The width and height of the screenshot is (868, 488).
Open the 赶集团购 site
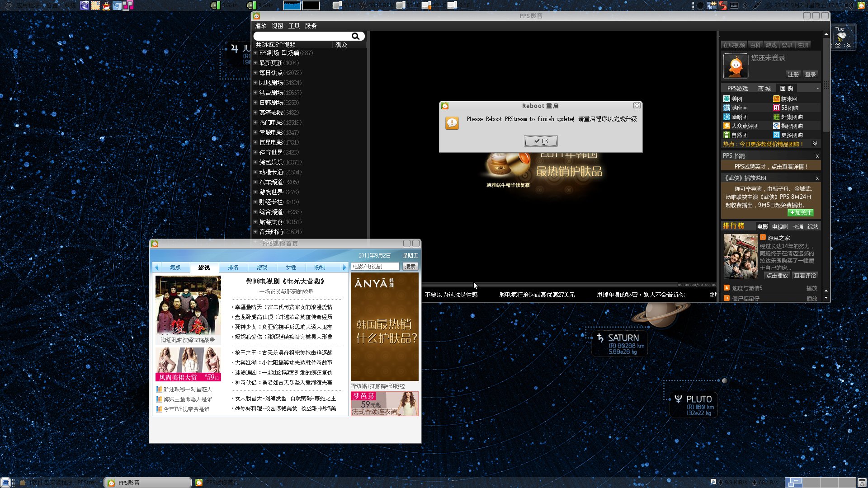tap(788, 117)
